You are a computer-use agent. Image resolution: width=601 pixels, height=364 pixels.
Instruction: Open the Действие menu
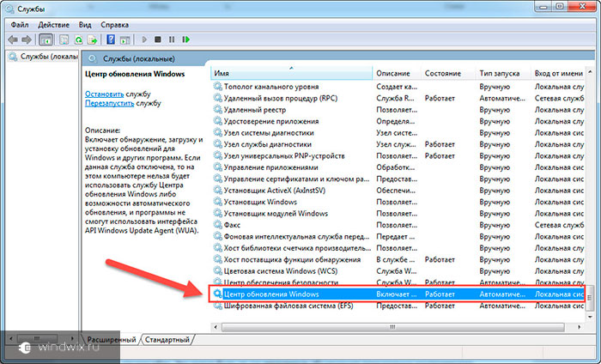(x=53, y=25)
